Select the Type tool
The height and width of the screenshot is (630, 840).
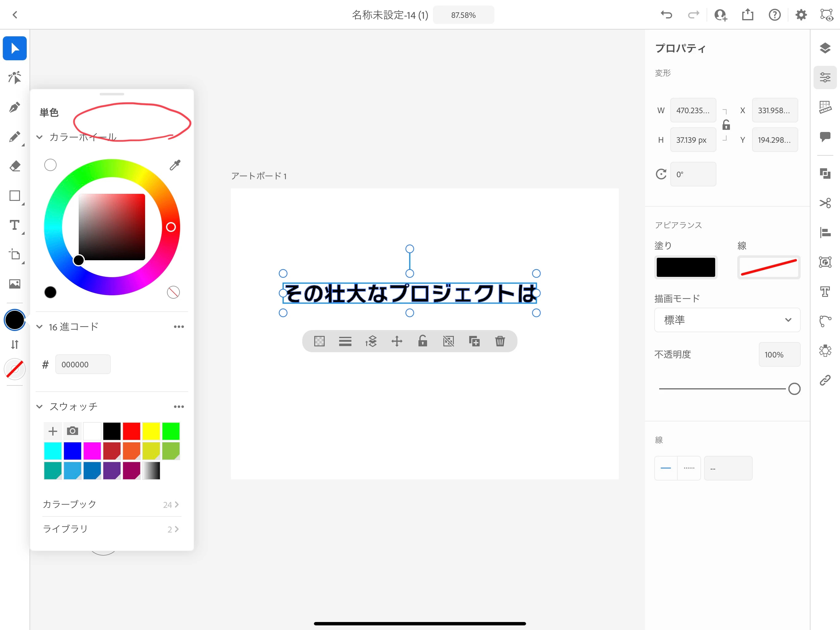(14, 225)
